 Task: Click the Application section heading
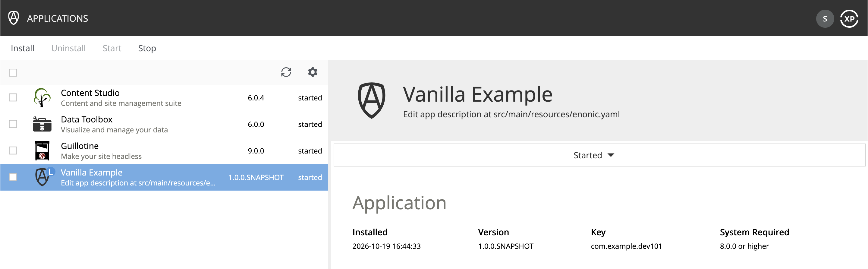tap(399, 203)
